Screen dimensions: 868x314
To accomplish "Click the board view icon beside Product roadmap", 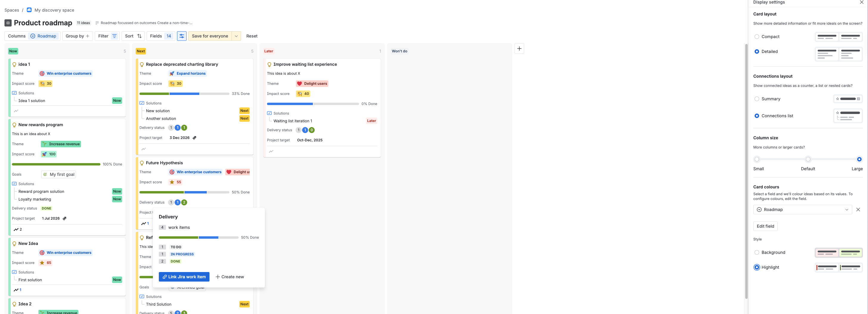I will point(8,23).
